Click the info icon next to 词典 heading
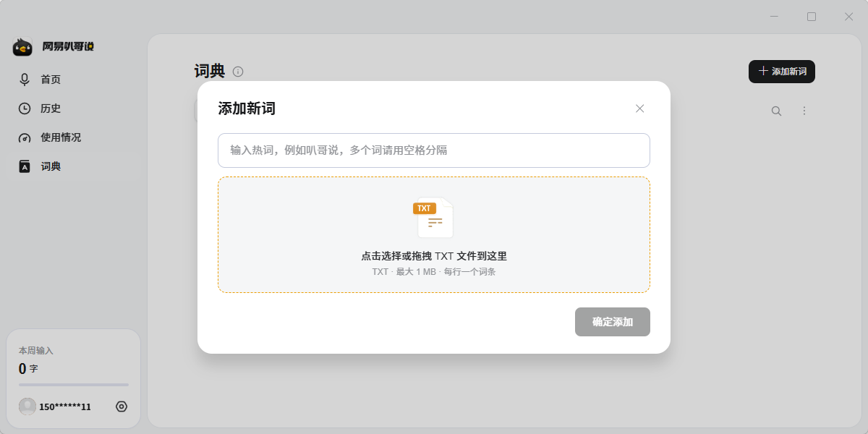 point(238,72)
